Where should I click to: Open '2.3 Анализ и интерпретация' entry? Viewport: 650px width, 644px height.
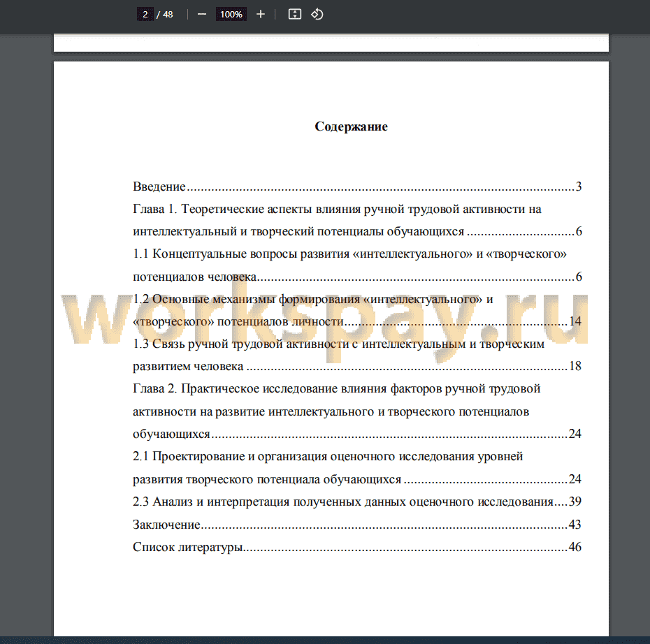[357, 502]
